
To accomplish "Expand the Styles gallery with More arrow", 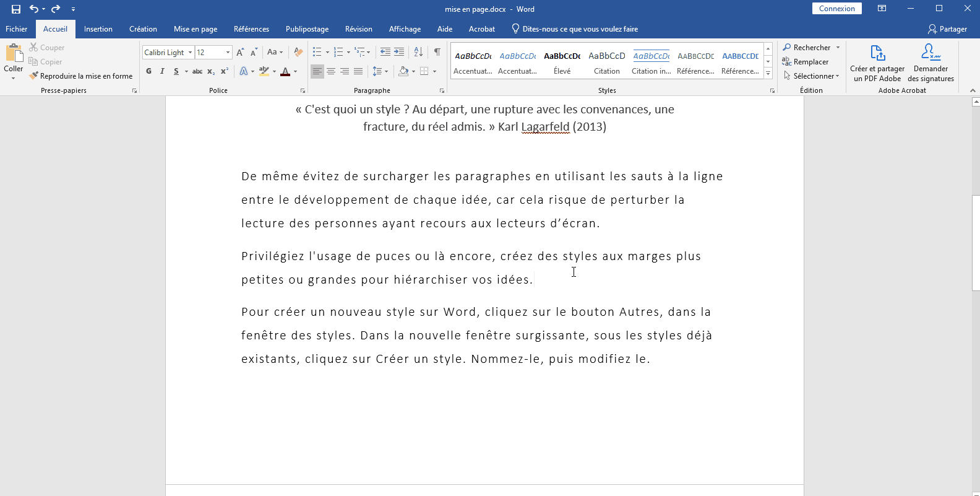I will [768, 73].
